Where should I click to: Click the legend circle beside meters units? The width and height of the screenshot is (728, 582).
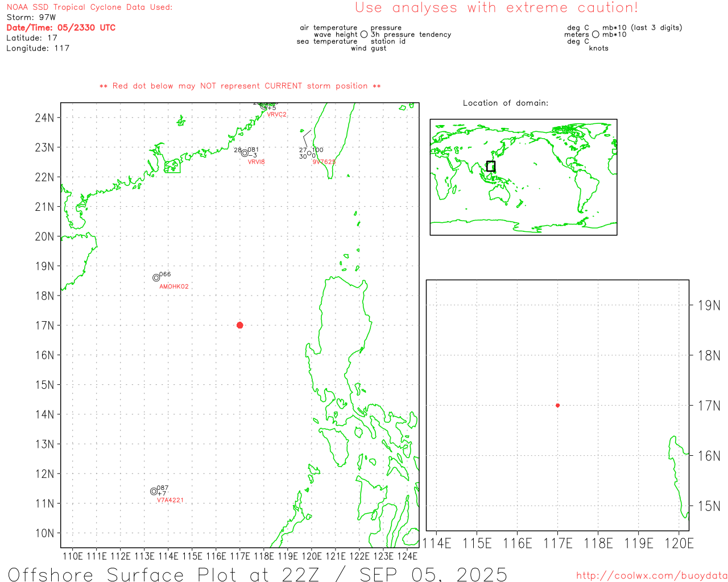click(595, 35)
